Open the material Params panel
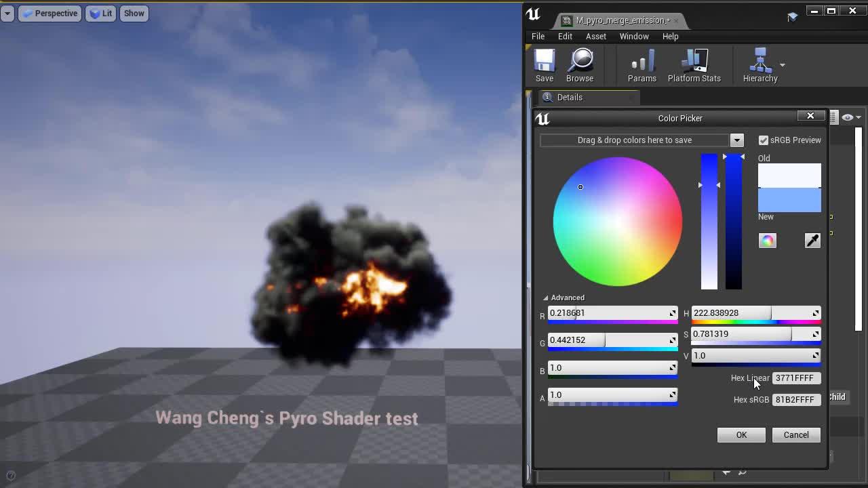The width and height of the screenshot is (868, 488). 641,64
